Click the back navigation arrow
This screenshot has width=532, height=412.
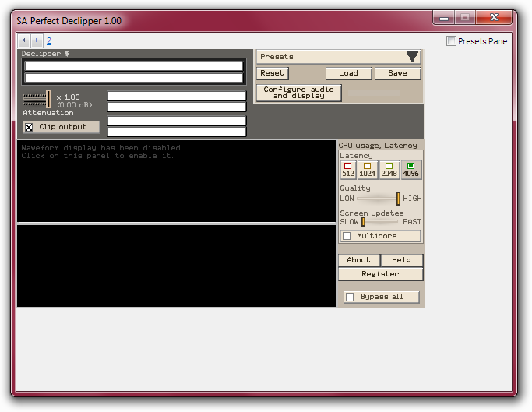[24, 40]
